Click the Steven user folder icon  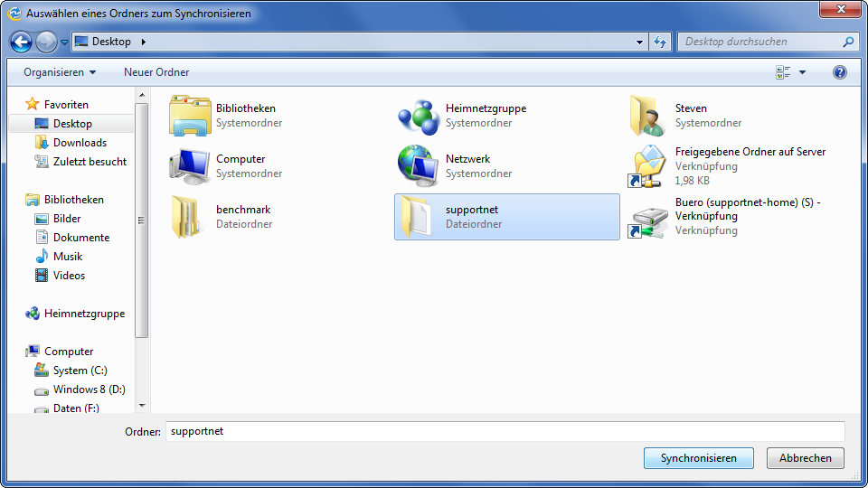[x=647, y=116]
